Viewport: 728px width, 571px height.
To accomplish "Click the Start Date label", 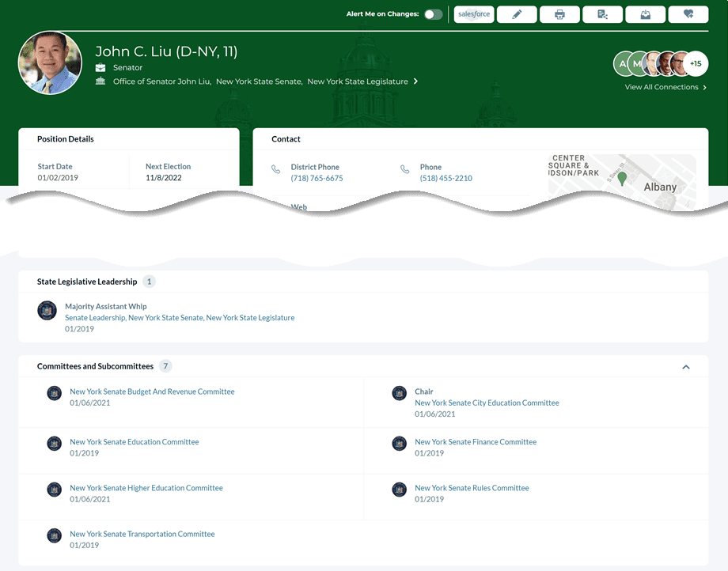I will point(55,167).
